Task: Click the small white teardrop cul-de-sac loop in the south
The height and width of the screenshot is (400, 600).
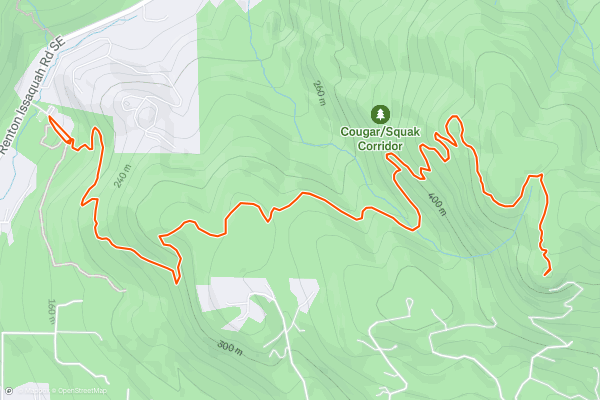Action: [x=409, y=302]
